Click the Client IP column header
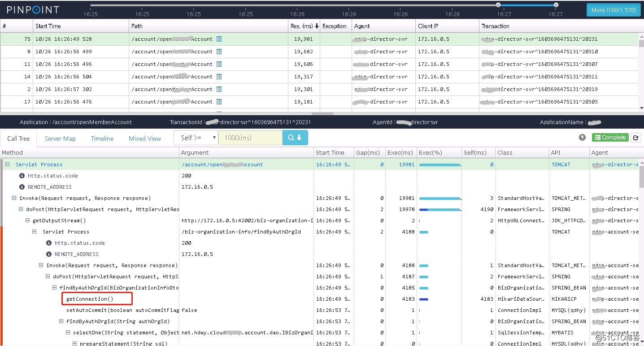Viewport: 644px width, 346px height. [447, 26]
